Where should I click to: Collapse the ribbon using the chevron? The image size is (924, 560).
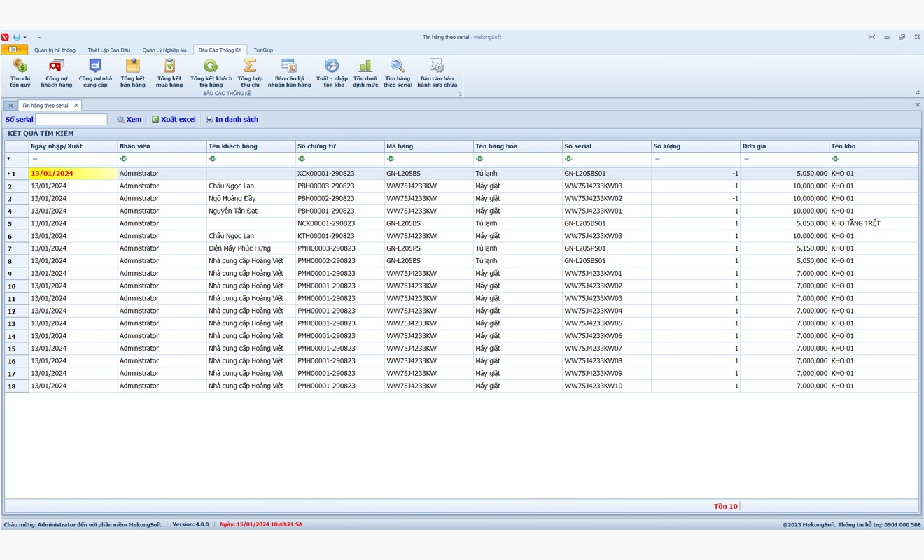coord(918,92)
